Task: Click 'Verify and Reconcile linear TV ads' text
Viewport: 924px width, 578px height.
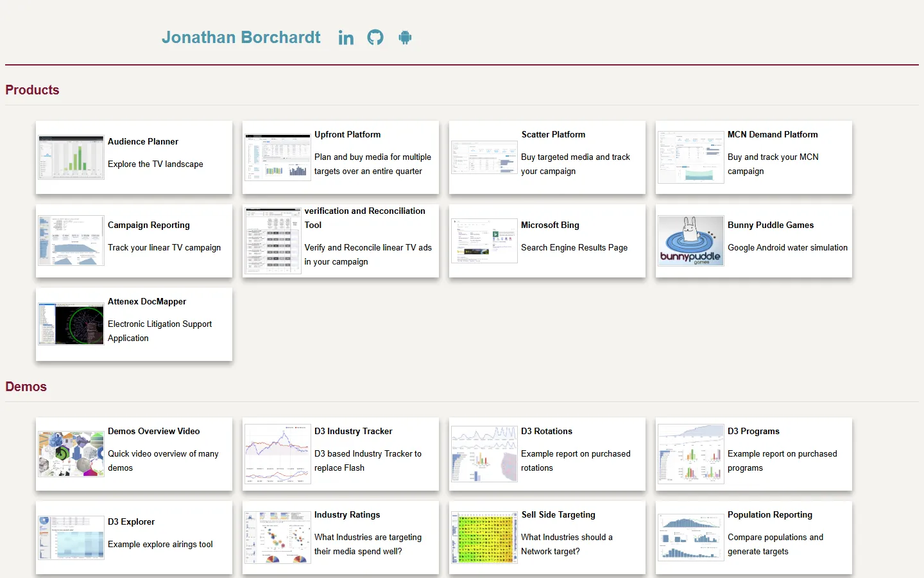Action: [368, 247]
